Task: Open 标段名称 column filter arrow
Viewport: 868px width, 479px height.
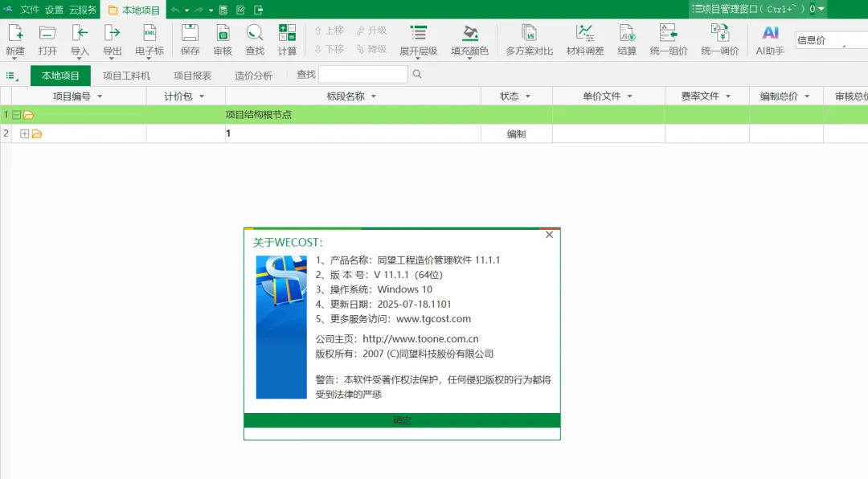Action: click(x=374, y=96)
